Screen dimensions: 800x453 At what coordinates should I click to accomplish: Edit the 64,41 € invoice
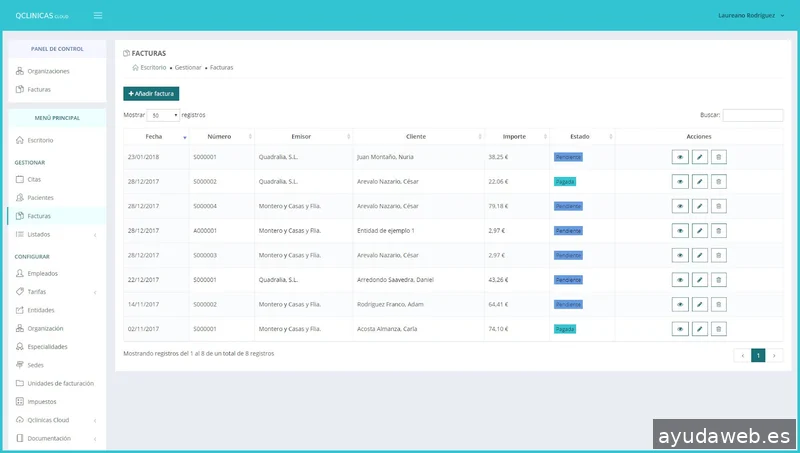pos(699,305)
